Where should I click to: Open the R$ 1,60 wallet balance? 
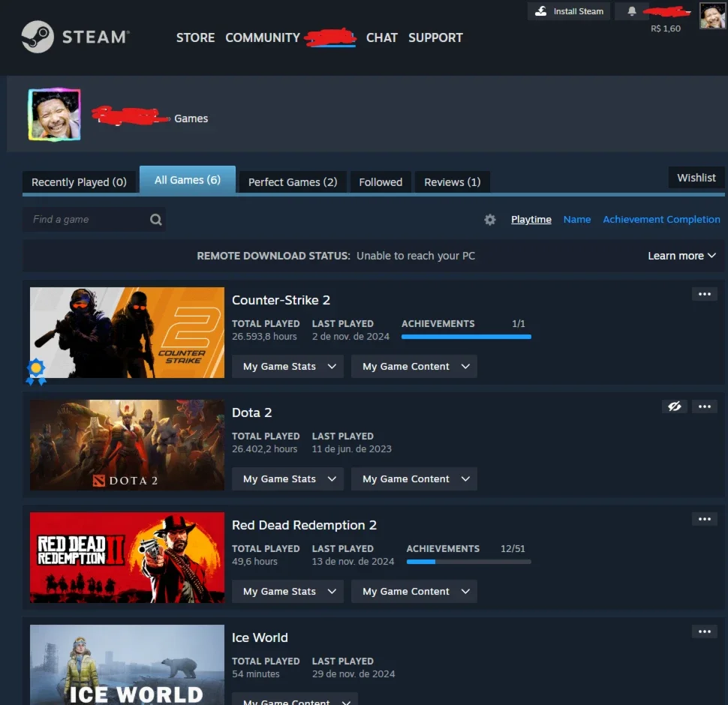click(x=666, y=28)
